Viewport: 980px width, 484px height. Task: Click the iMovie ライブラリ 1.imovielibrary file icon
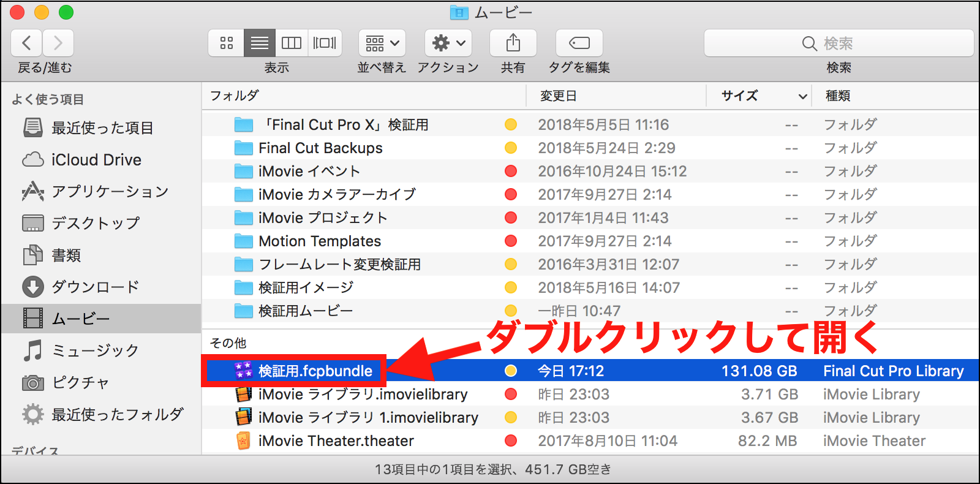pyautogui.click(x=244, y=417)
